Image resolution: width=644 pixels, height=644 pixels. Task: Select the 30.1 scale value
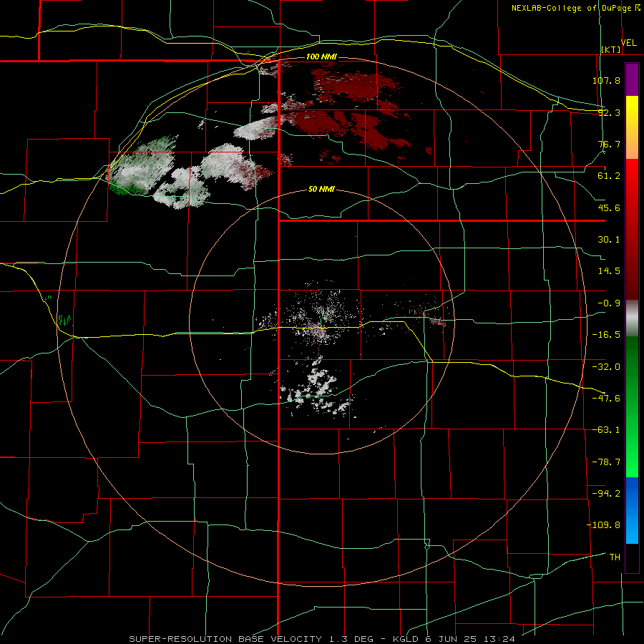click(609, 240)
